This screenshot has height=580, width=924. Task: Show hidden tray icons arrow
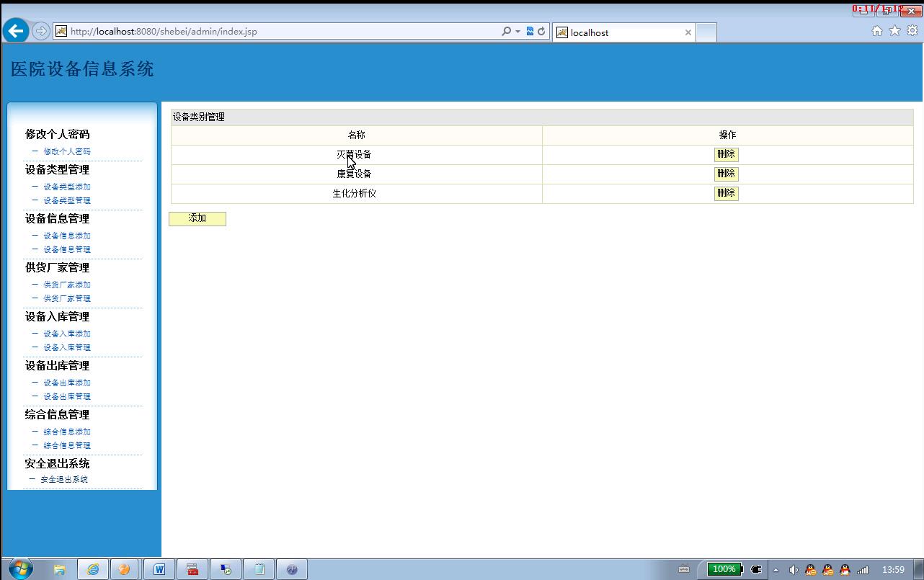(776, 569)
